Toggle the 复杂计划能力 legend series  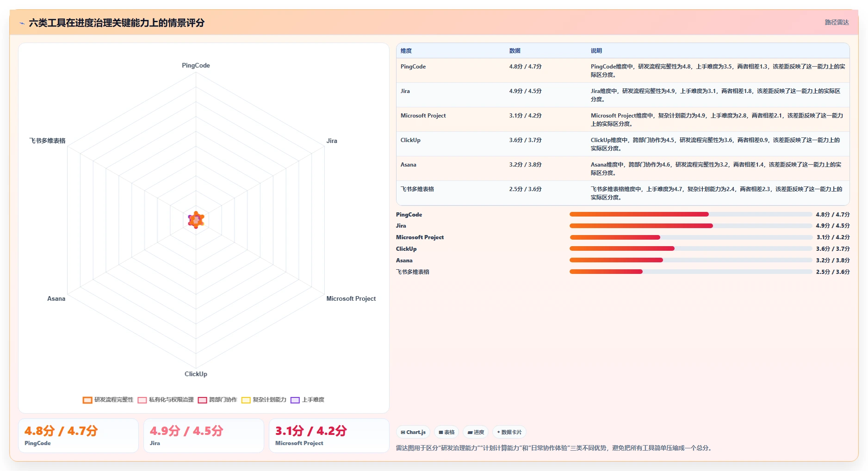point(264,400)
